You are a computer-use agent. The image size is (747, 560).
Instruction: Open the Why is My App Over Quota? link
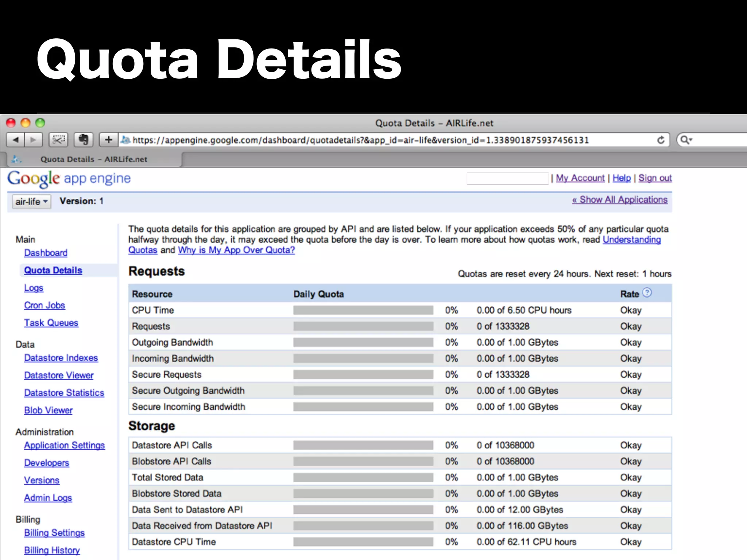(236, 250)
